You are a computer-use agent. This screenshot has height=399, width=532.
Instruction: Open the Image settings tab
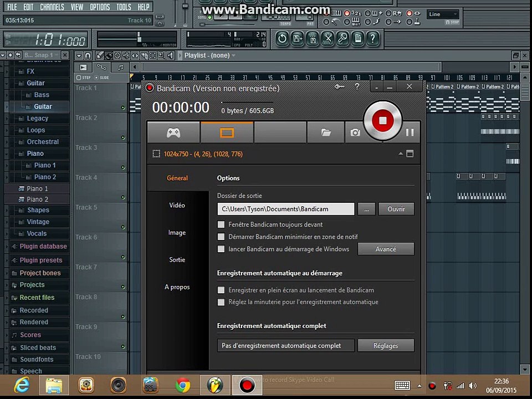click(177, 232)
